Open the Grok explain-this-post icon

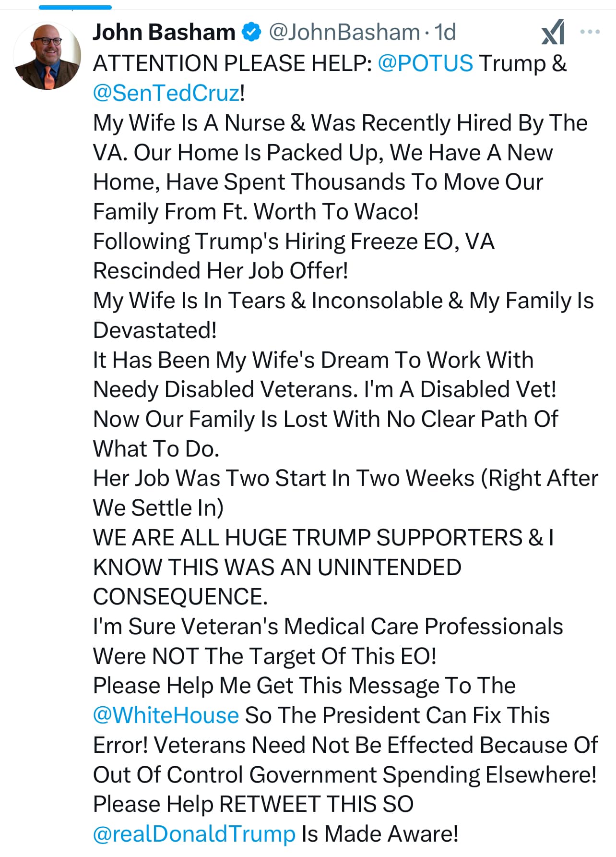click(553, 33)
